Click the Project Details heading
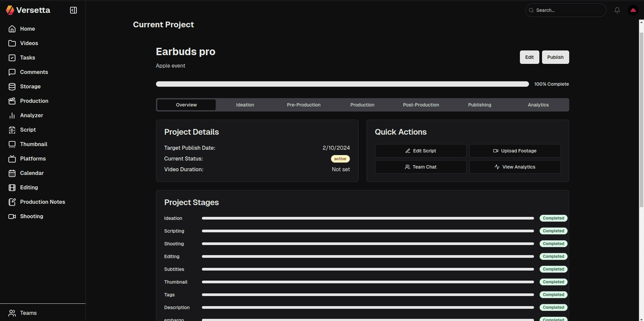 (192, 132)
